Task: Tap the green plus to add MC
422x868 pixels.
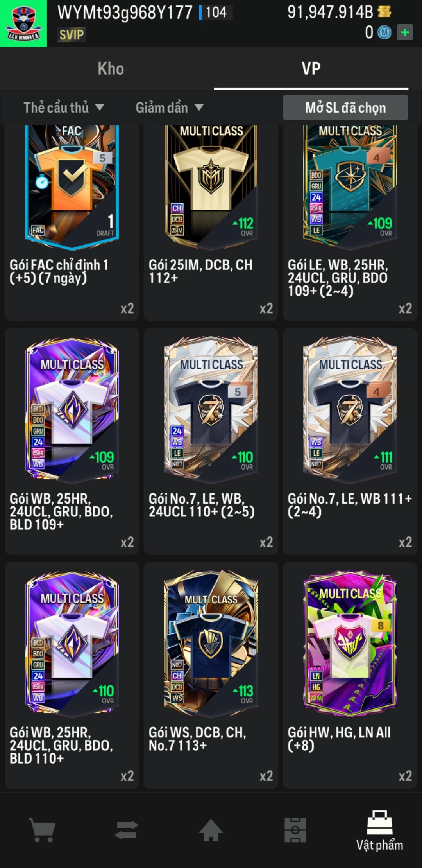Action: (x=405, y=32)
